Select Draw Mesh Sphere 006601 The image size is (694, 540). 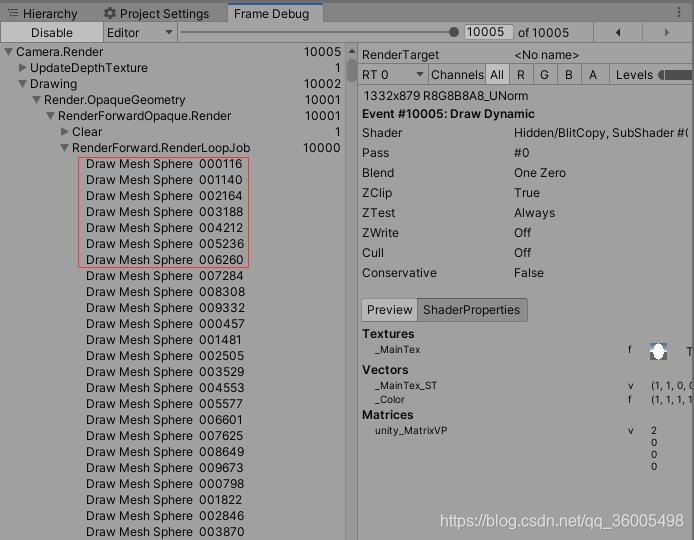tap(164, 420)
